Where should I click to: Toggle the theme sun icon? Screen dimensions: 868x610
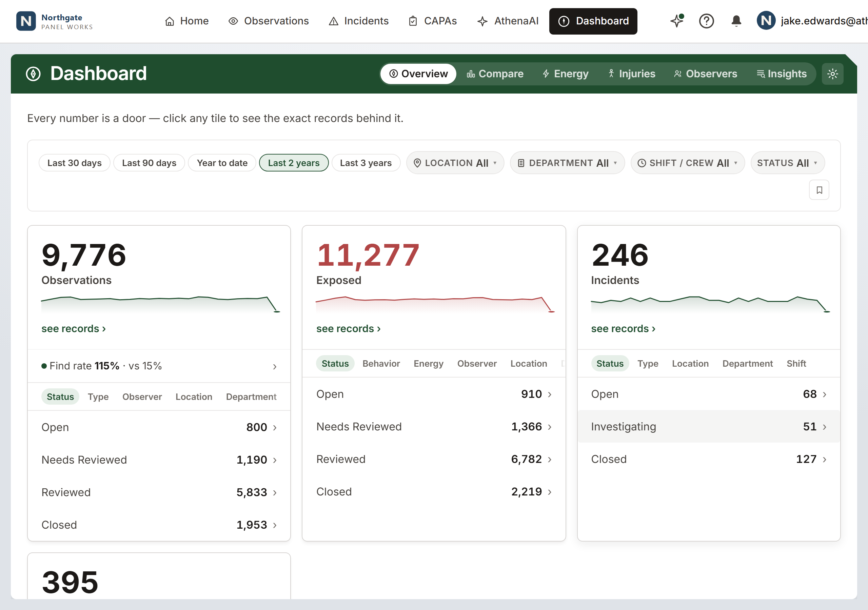(x=832, y=74)
